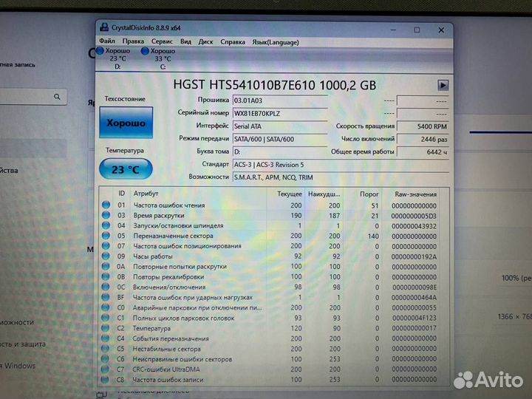Click status icon of row BF ударных нагрузках
The height and width of the screenshot is (399, 532).
click(x=106, y=297)
